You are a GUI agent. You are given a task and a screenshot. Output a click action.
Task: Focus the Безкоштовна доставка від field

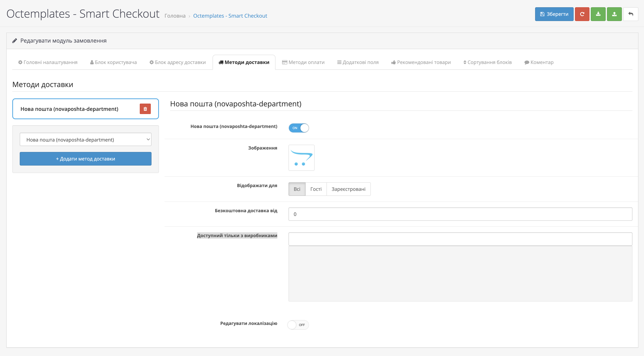click(460, 214)
